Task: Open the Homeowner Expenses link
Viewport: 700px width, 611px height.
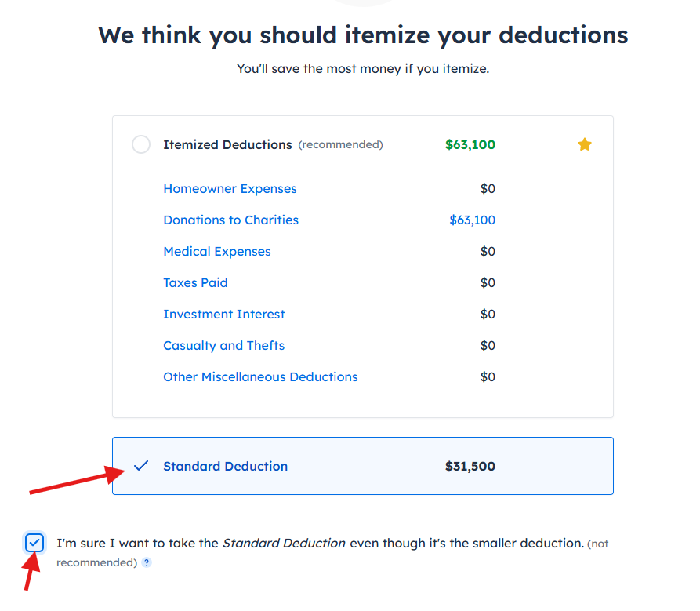Action: click(230, 189)
